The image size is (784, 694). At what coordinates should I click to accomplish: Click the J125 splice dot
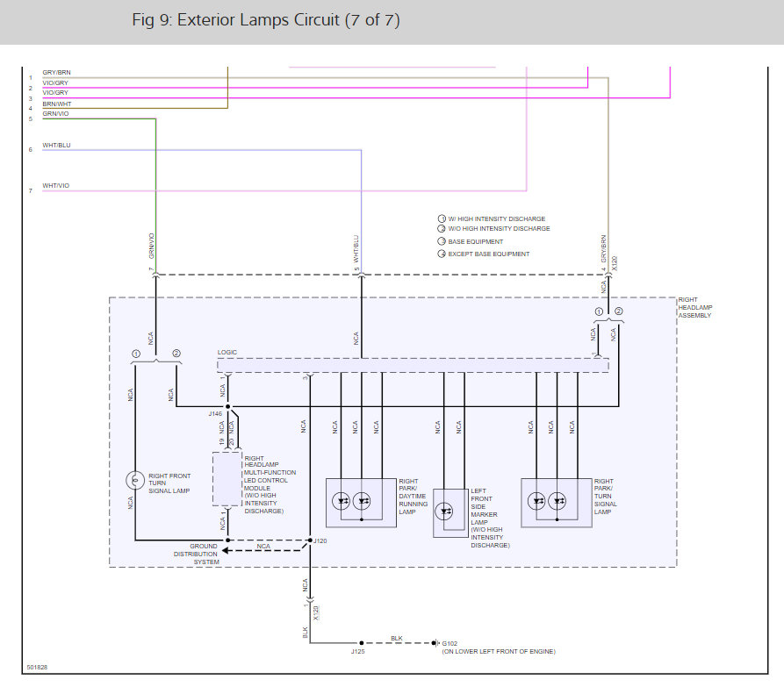point(361,643)
